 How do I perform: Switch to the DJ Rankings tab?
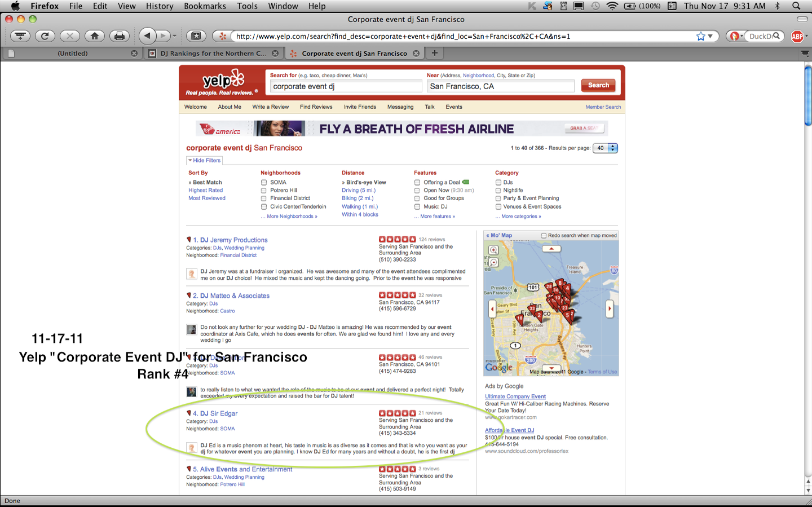(213, 54)
